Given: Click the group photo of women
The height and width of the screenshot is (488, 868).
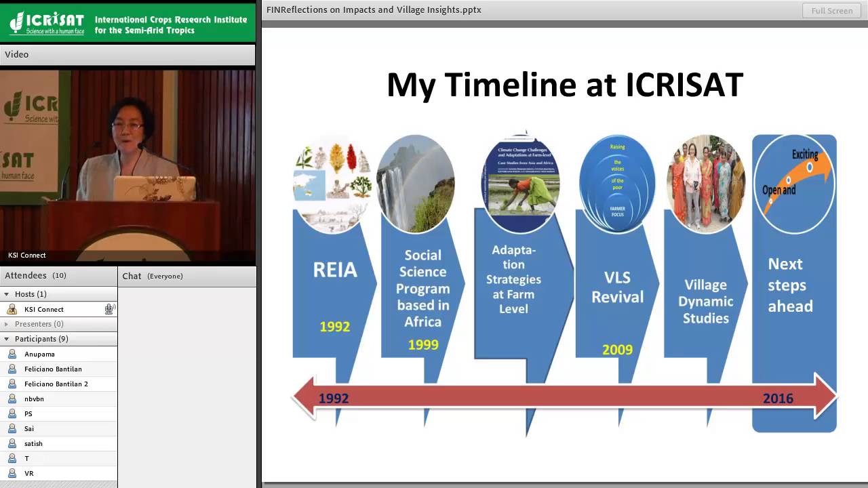Looking at the screenshot, I should [705, 184].
